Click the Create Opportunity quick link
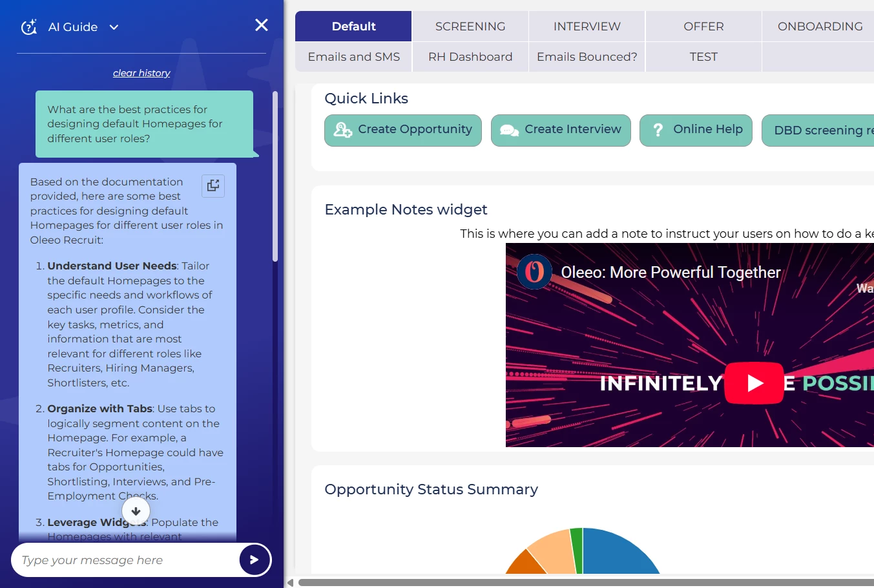Image resolution: width=874 pixels, height=588 pixels. pyautogui.click(x=403, y=130)
